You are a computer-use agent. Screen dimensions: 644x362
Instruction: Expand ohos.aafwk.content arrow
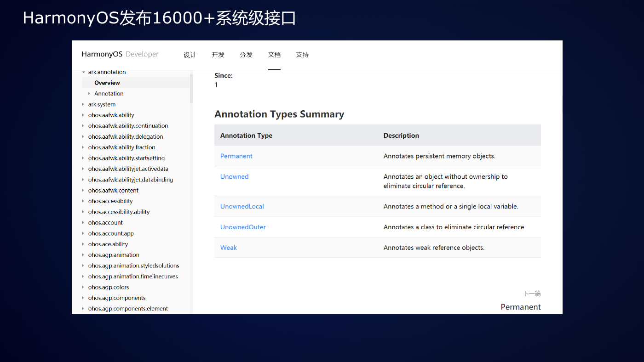[83, 191]
